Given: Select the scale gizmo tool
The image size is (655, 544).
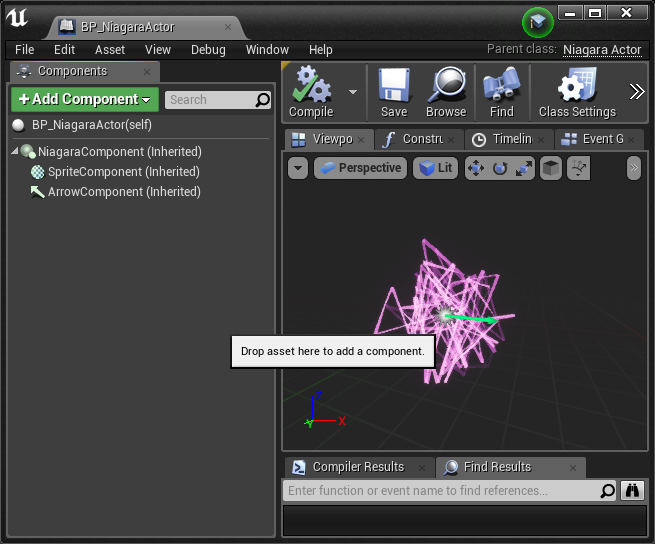Looking at the screenshot, I should [x=523, y=168].
